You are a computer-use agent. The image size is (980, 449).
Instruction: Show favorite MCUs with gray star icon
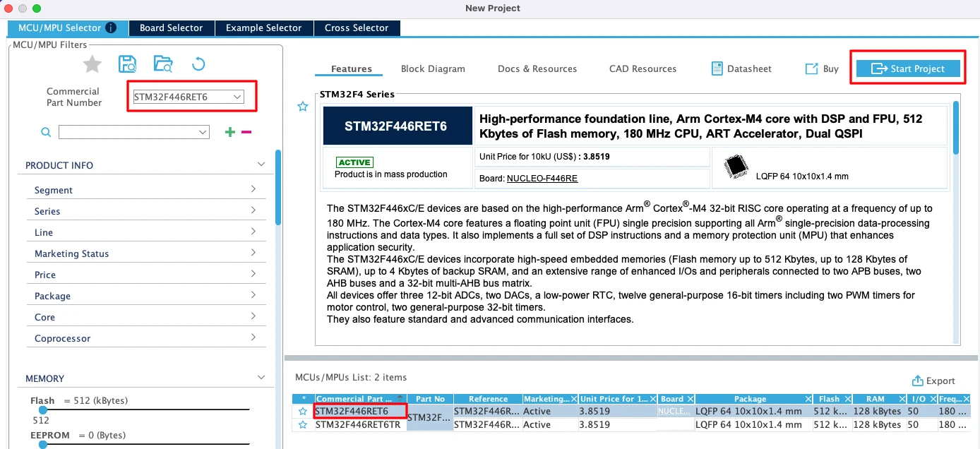point(92,64)
